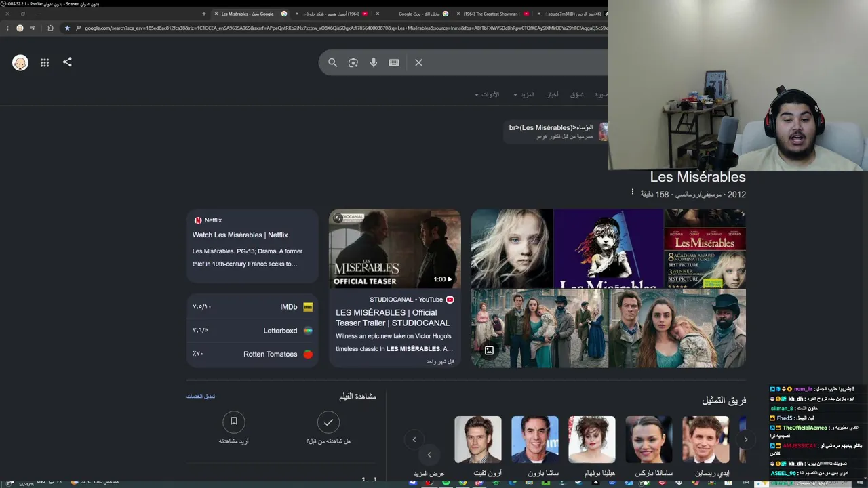The width and height of the screenshot is (868, 488).
Task: Open the on-screen keyboard input tool
Action: (x=394, y=62)
